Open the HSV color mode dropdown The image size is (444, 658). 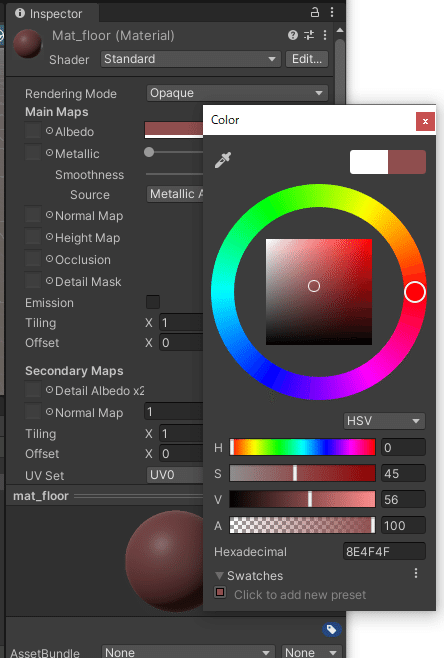(x=384, y=421)
